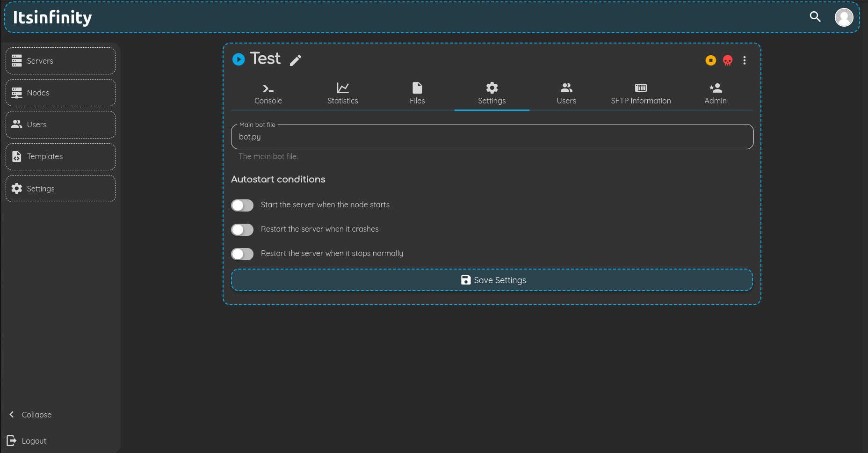This screenshot has width=868, height=453.
Task: Open the three-dot more options menu
Action: (745, 60)
